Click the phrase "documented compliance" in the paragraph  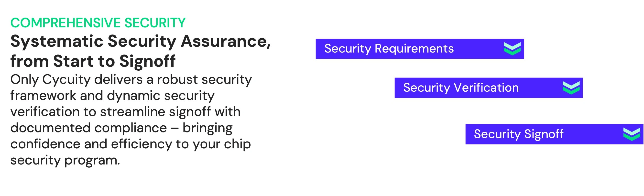(88, 128)
